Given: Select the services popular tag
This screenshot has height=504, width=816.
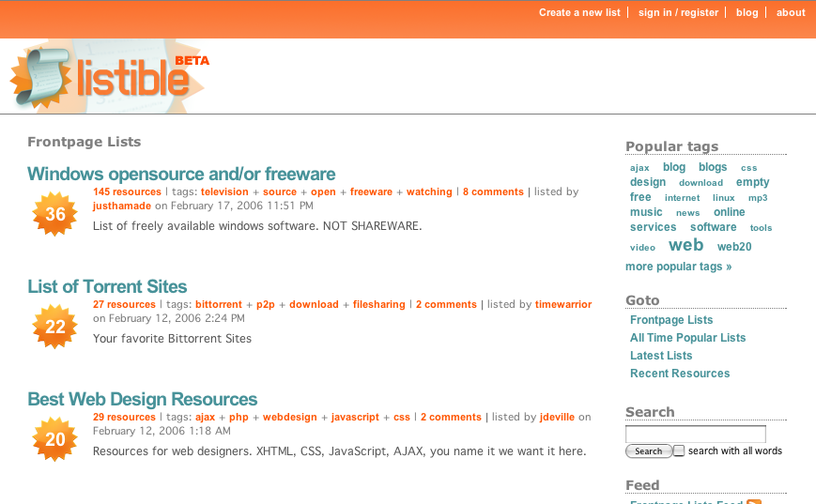Looking at the screenshot, I should pos(654,227).
